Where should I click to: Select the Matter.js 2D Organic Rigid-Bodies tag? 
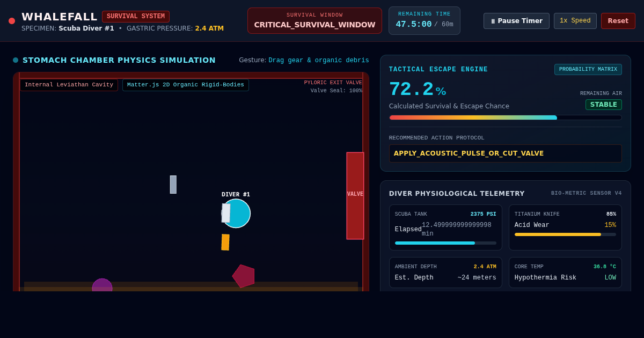tap(186, 85)
